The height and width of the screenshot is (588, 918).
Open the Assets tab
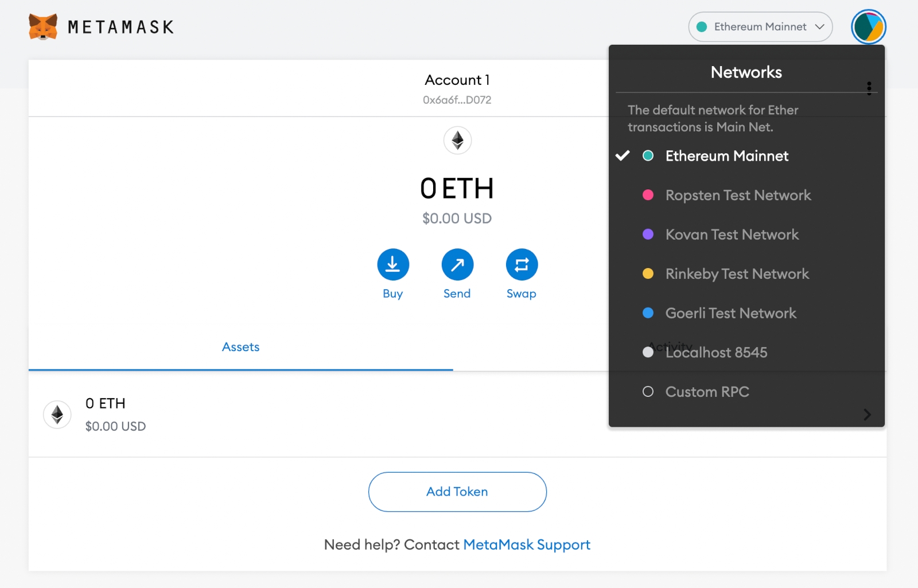point(240,347)
